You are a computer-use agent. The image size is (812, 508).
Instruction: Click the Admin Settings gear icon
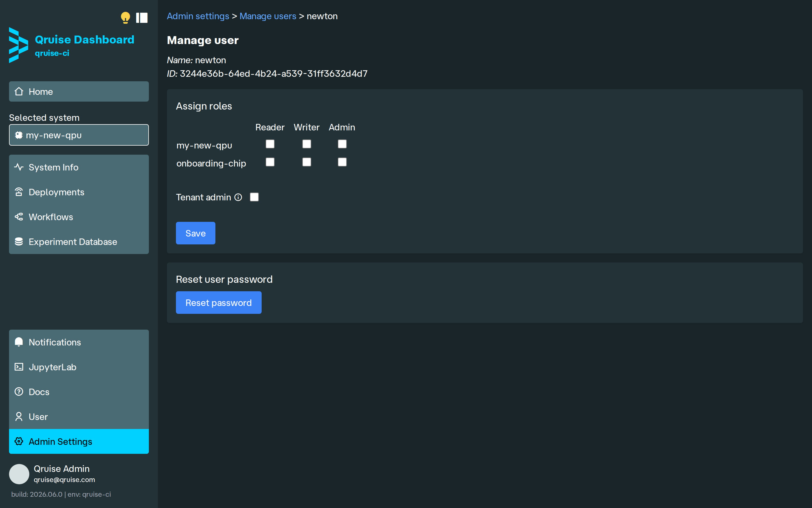(19, 441)
